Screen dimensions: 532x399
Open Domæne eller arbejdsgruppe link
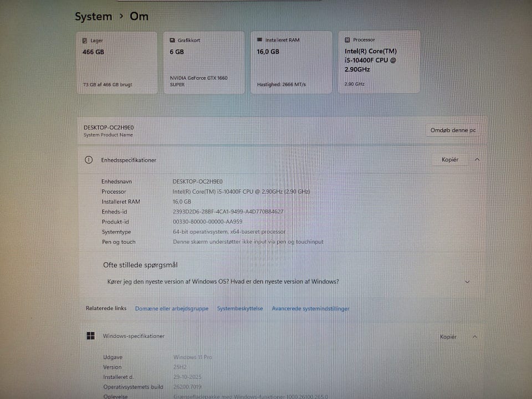[x=172, y=309]
